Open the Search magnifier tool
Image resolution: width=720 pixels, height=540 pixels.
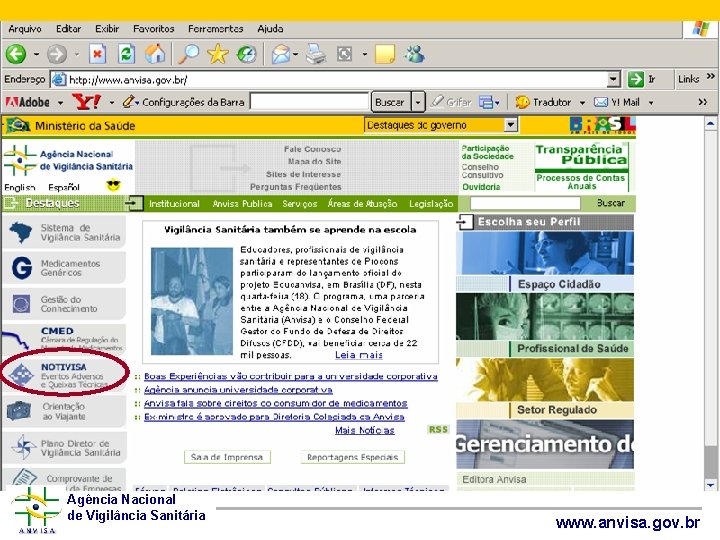coord(188,54)
